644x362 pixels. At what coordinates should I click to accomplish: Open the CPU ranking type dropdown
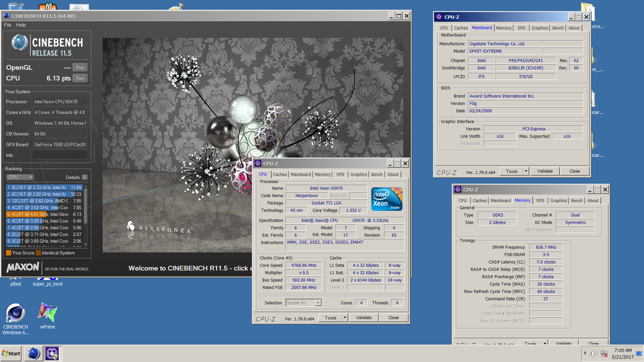20,177
